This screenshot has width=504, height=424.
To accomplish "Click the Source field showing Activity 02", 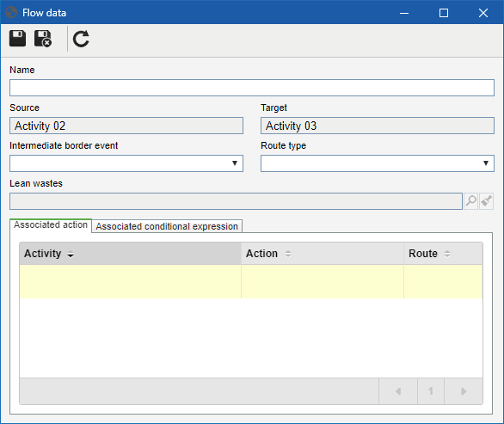I will point(126,126).
